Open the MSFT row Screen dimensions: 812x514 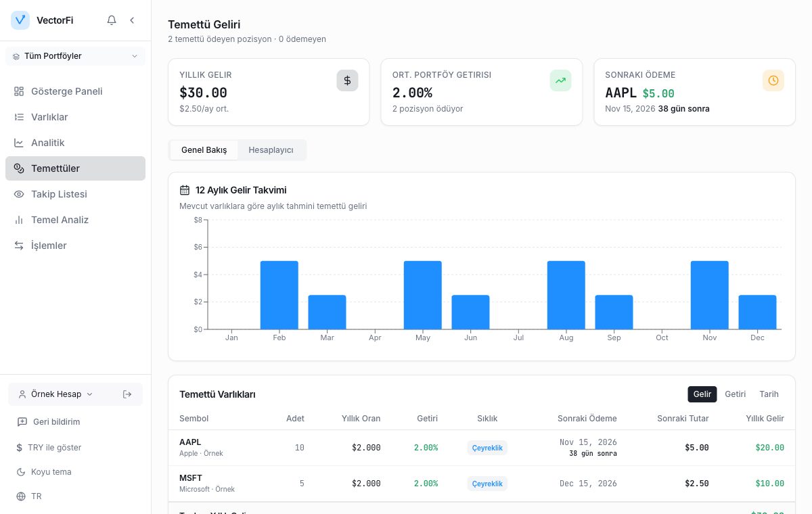coord(482,484)
